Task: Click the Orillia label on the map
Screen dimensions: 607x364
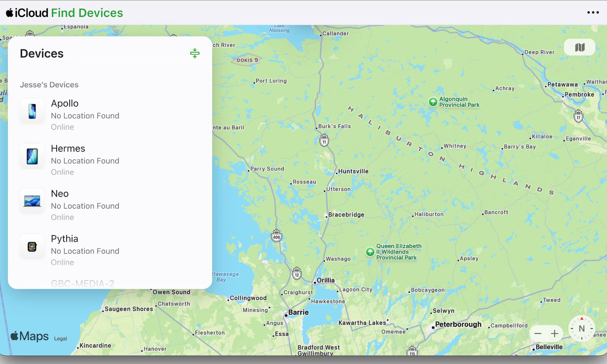Action: [326, 280]
